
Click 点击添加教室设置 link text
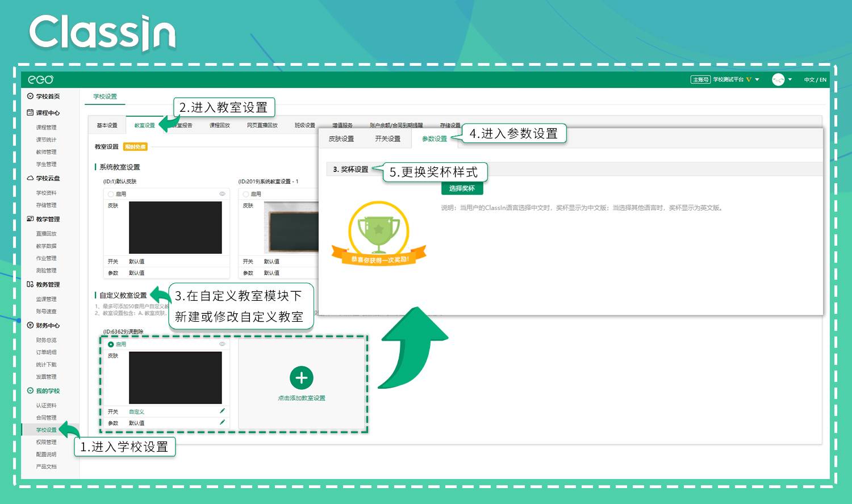click(x=302, y=398)
